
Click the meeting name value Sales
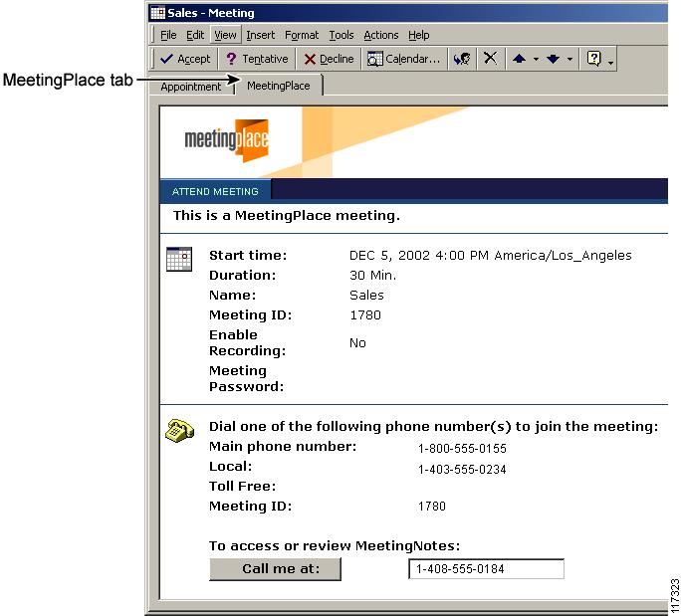pos(366,296)
